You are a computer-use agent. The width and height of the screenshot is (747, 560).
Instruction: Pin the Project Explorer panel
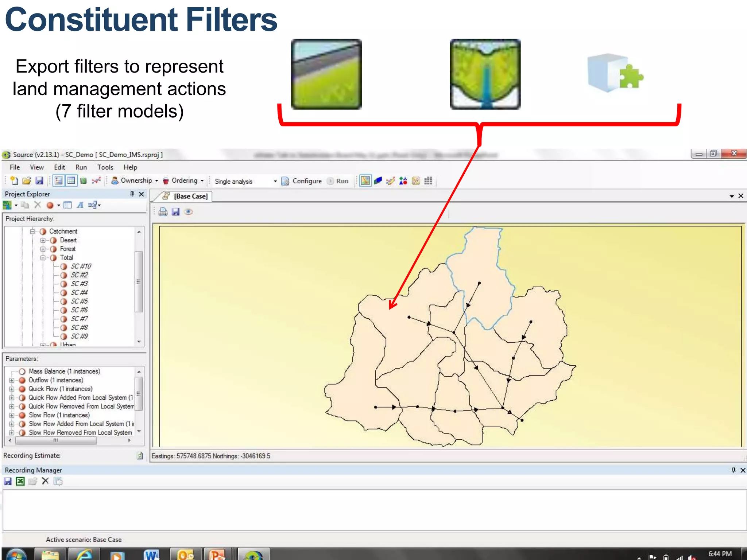coord(132,194)
